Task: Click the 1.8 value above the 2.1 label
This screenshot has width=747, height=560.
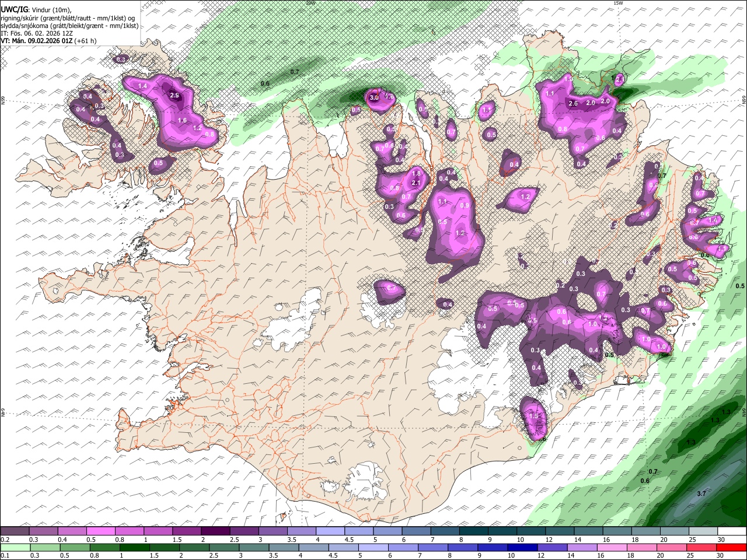Action: 416,173
